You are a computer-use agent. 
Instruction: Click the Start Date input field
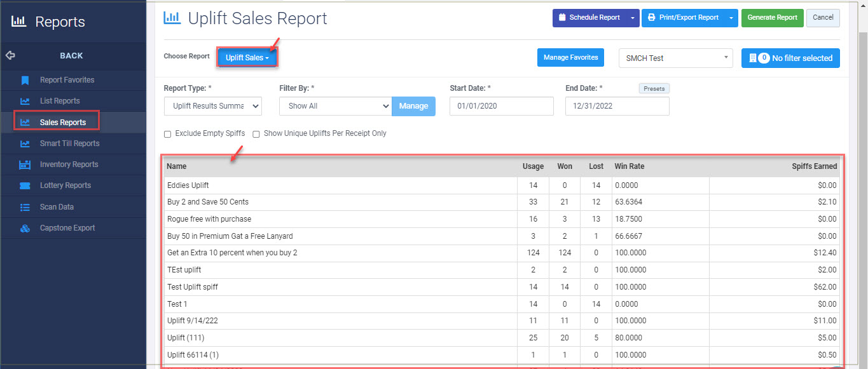(x=501, y=106)
